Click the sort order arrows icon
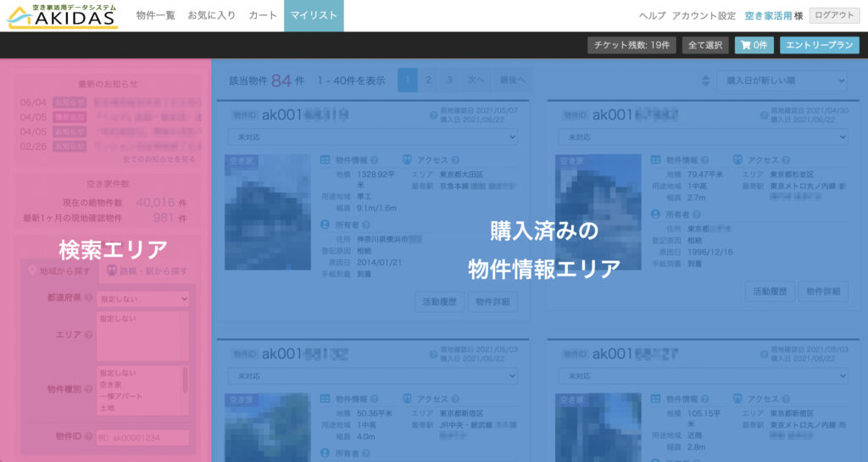 click(705, 81)
